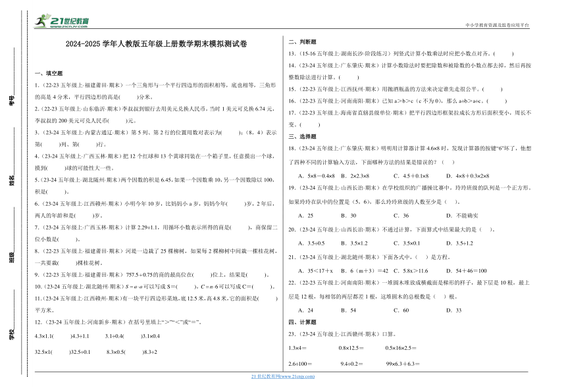Select option D. 3.5÷1.2 in question 20
566x392 pixels.
(x=459, y=243)
